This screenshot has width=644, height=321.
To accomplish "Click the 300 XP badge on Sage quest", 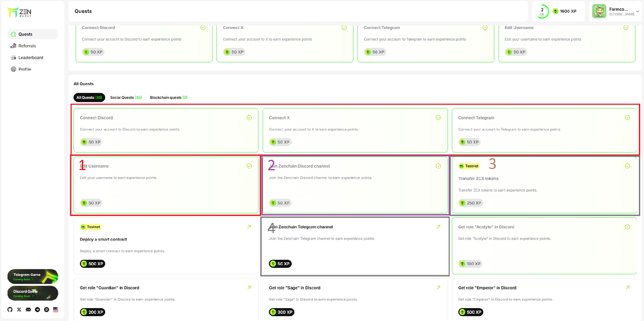I will 281,312.
